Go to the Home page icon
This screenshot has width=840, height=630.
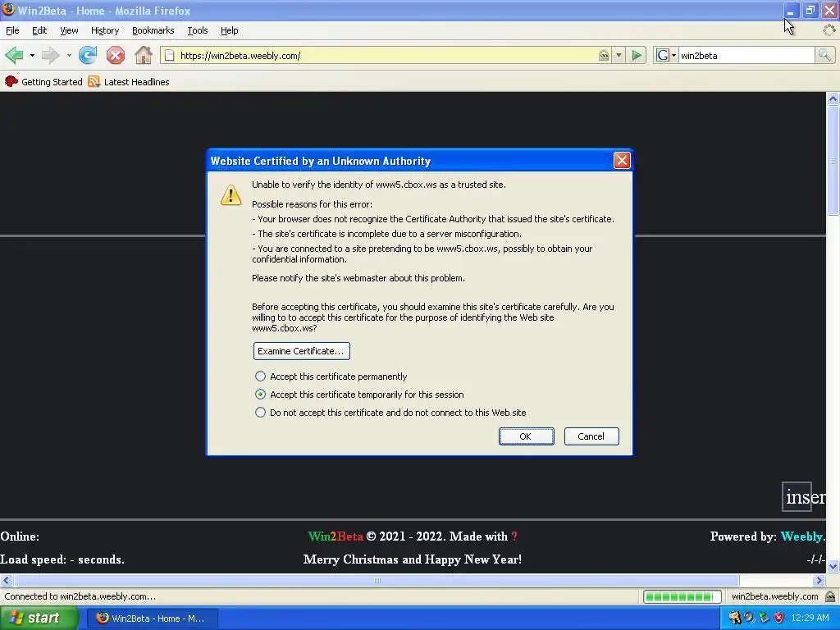143,55
